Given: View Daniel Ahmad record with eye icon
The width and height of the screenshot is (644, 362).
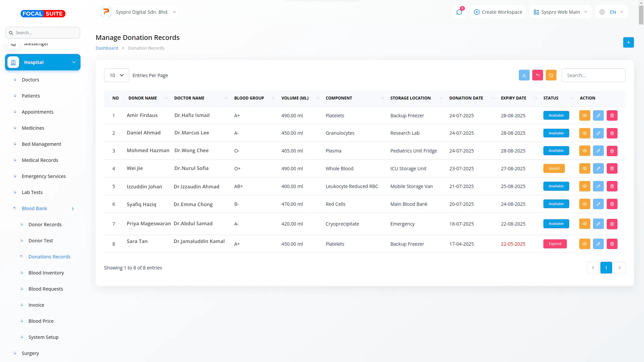Looking at the screenshot, I should coord(584,133).
